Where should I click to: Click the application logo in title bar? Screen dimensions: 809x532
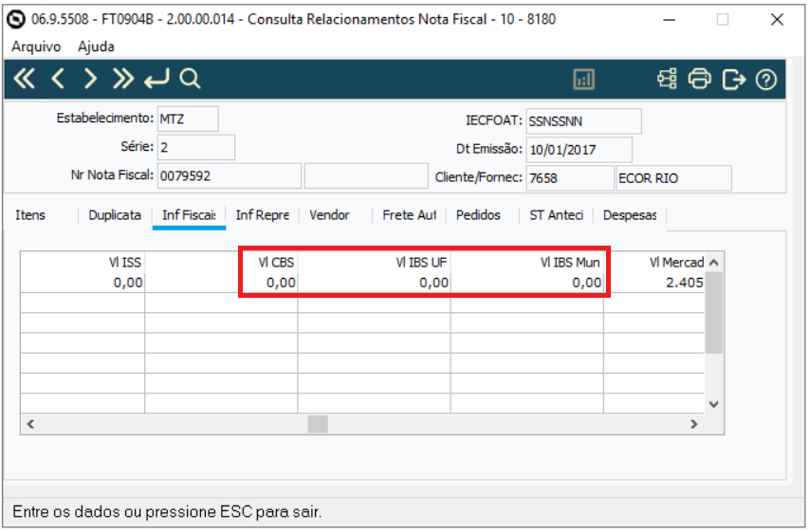(x=16, y=20)
